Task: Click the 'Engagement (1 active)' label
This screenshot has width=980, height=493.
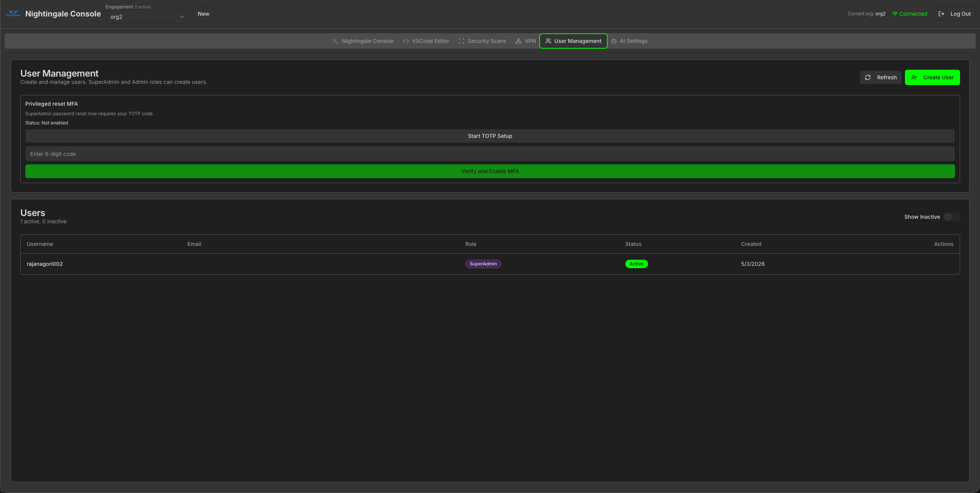Action: tap(128, 7)
